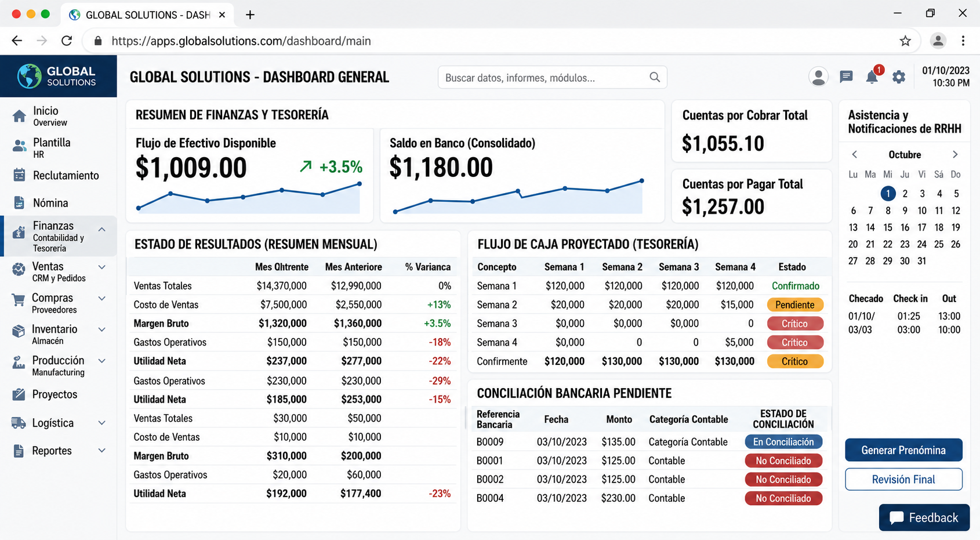Click the Revisión Final button
This screenshot has height=540, width=980.
pos(903,480)
